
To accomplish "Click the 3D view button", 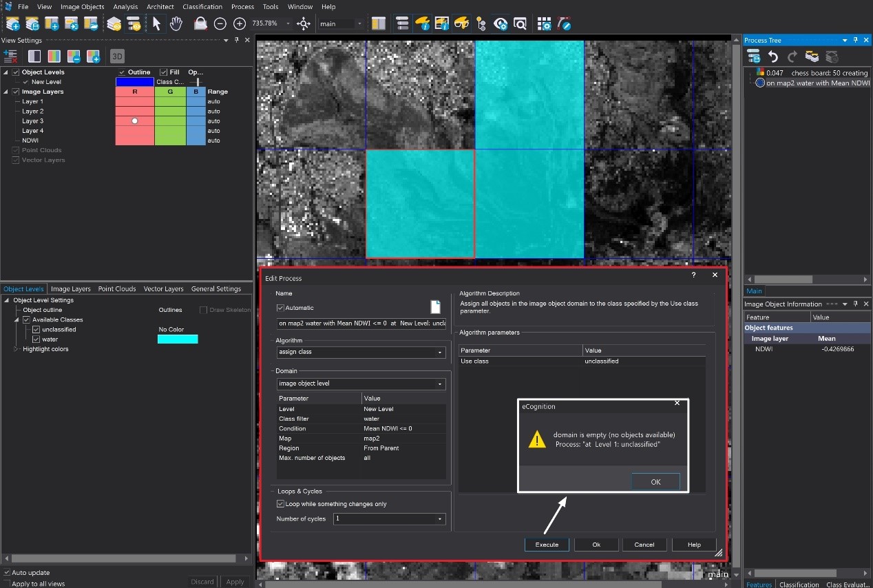I will tap(118, 56).
